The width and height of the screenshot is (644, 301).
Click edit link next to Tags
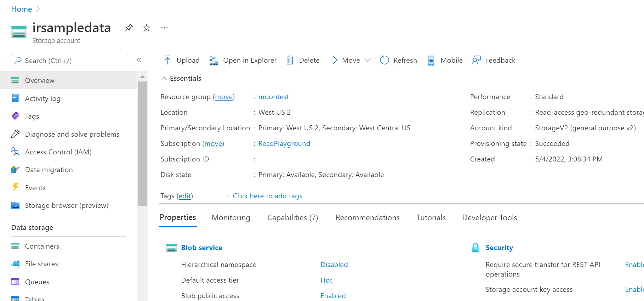[x=185, y=196]
